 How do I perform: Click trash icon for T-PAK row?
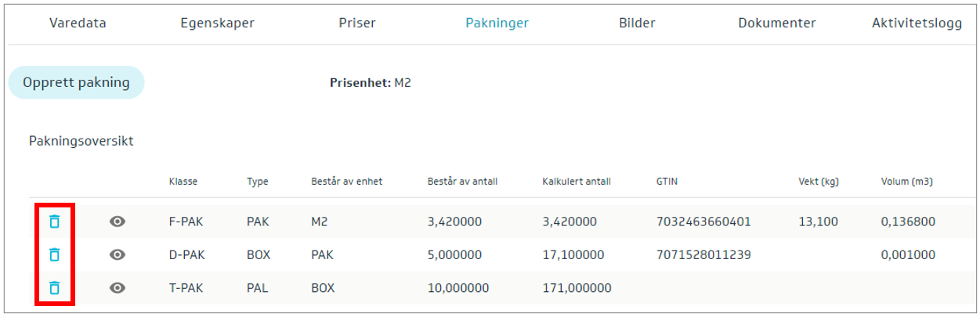[x=54, y=287]
